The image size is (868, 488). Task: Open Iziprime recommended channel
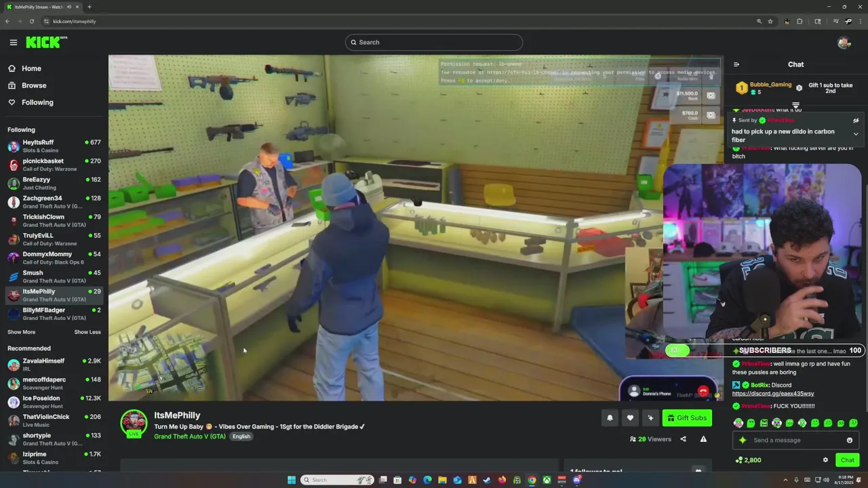coord(54,457)
